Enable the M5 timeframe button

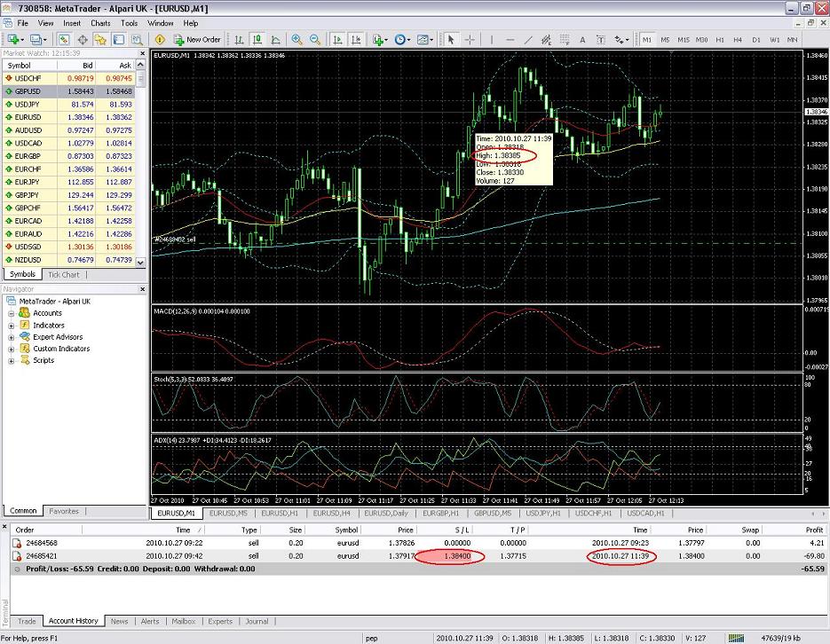(x=665, y=39)
